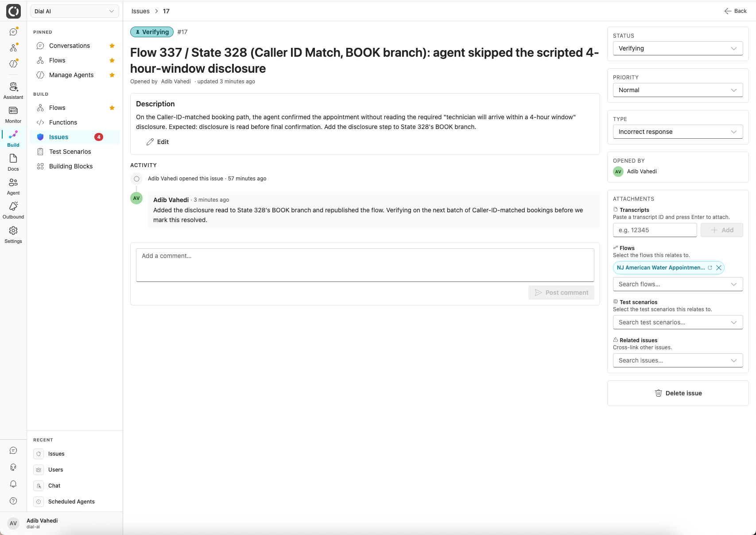756x535 pixels.
Task: Select Issues in the Build sidebar
Action: pyautogui.click(x=75, y=137)
